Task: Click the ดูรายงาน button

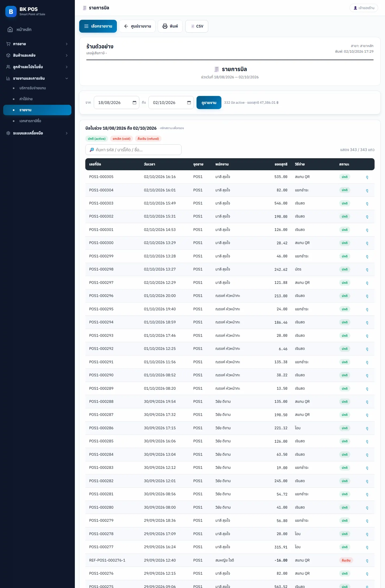Action: [209, 103]
